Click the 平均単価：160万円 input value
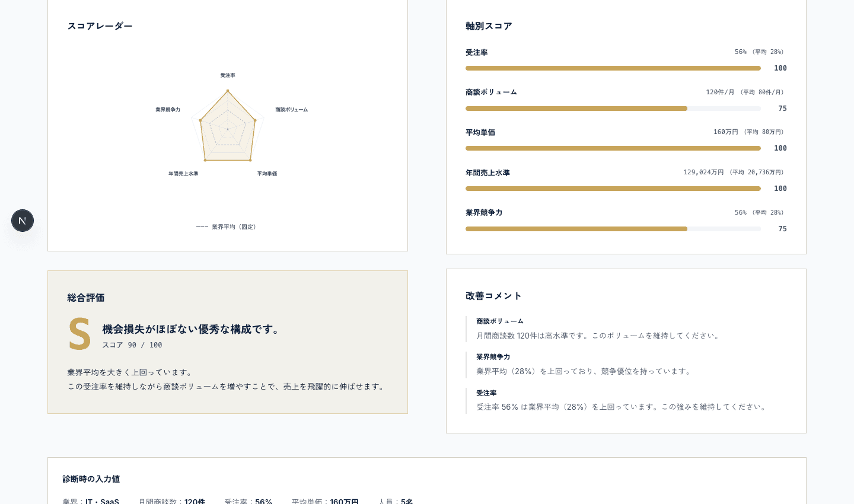 [325, 501]
